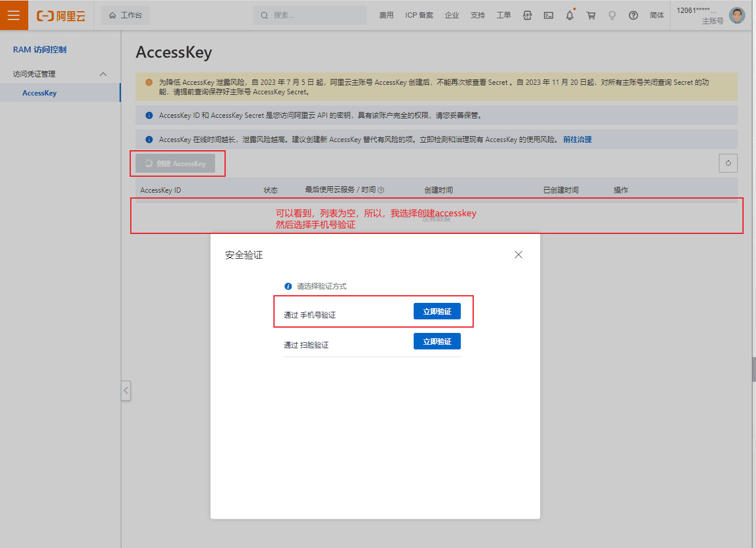Refresh the AccessKey list
756x548 pixels.
click(x=728, y=163)
